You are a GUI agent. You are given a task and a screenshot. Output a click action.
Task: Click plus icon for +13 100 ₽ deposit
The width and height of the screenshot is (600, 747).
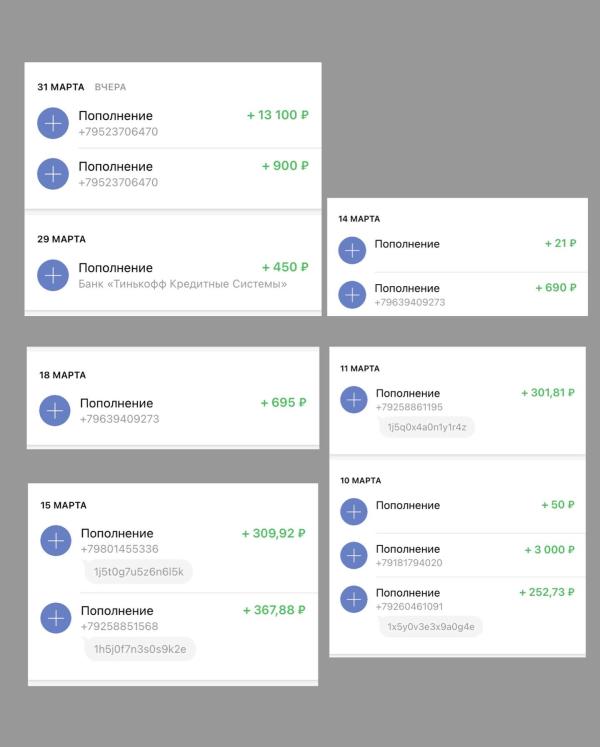[x=53, y=123]
